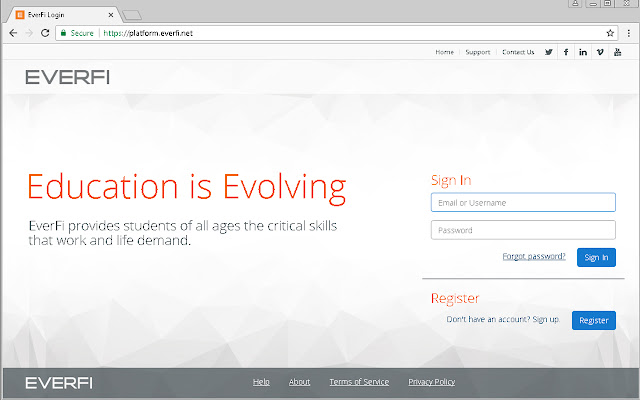Open the Privacy Policy footer link
The width and height of the screenshot is (640, 400).
pos(431,382)
